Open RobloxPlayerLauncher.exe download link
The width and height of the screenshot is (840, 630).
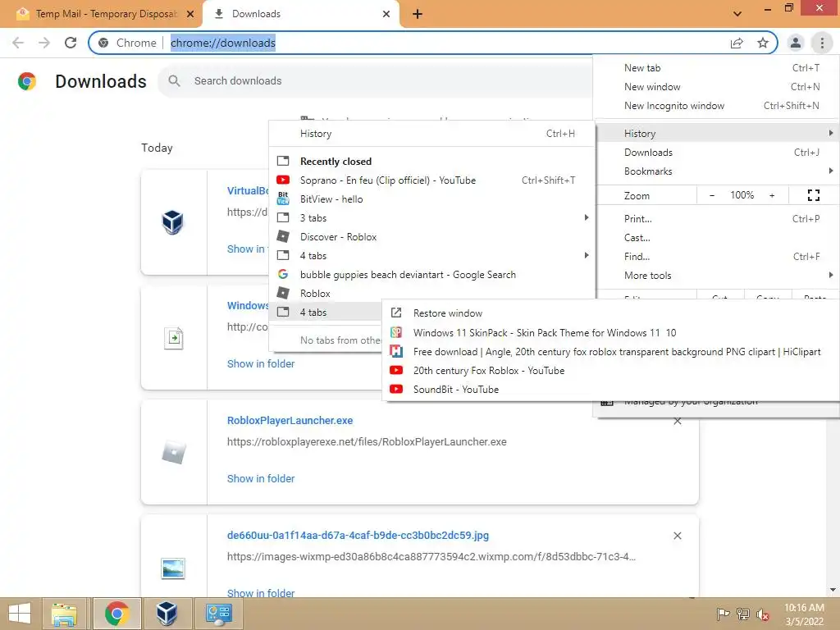pyautogui.click(x=290, y=421)
